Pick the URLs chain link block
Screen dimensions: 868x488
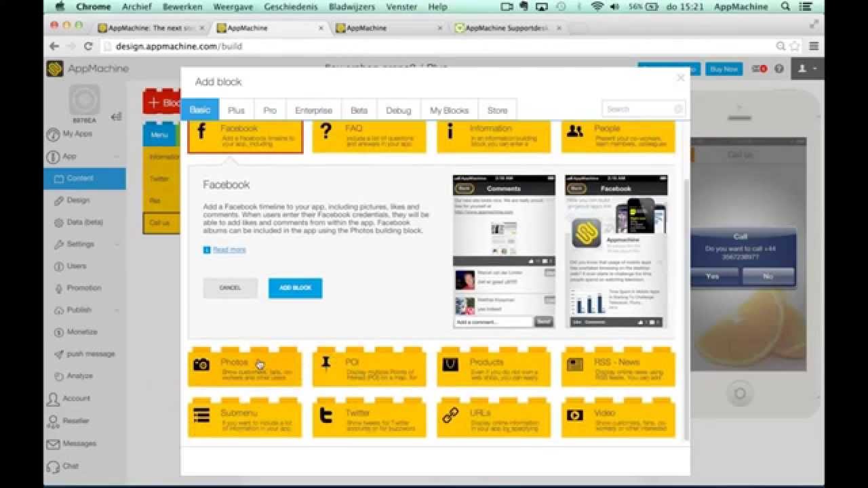pos(494,419)
